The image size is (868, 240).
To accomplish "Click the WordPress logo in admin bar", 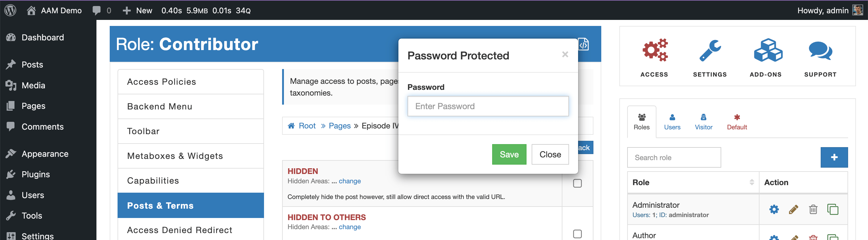I will (x=11, y=10).
